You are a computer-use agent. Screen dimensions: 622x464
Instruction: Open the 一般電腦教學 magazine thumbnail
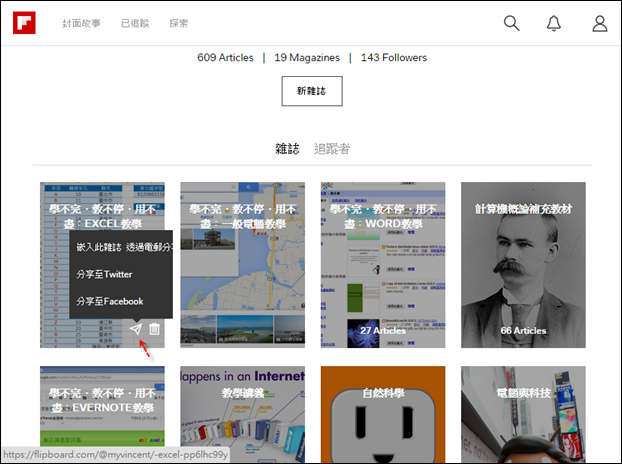click(x=243, y=265)
